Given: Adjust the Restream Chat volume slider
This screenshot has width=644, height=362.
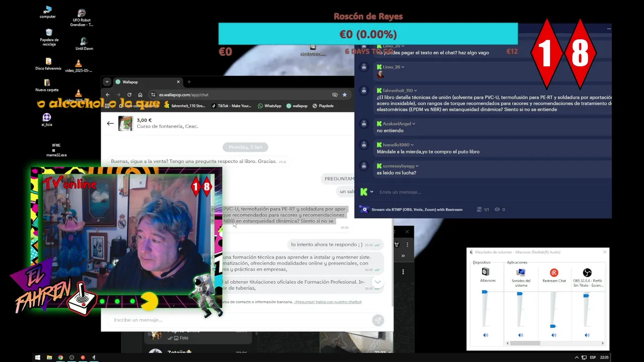Looking at the screenshot, I should 553,326.
